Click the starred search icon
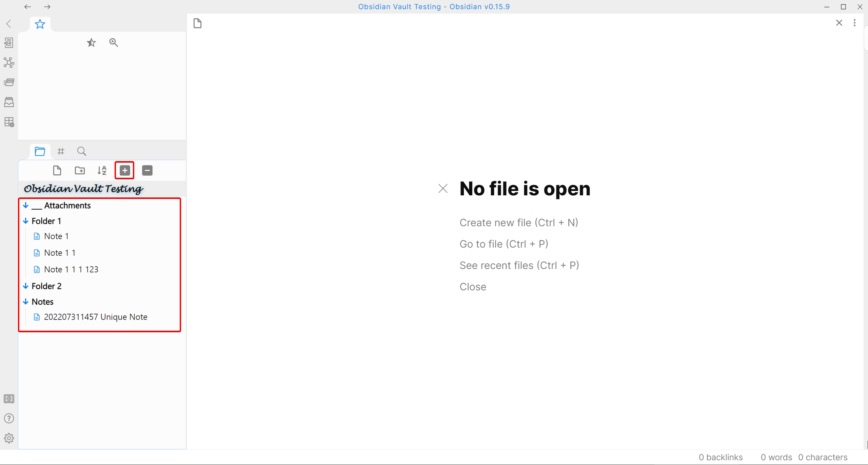 pos(114,42)
